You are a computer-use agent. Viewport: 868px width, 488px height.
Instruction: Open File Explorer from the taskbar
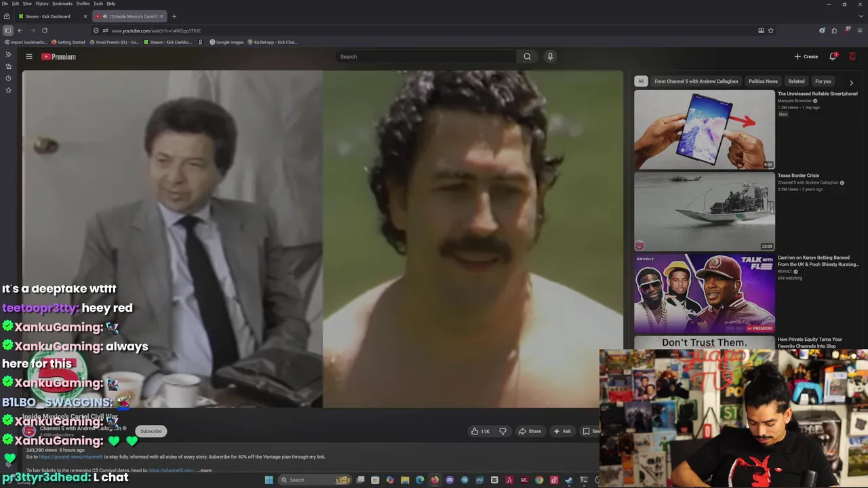(x=405, y=480)
